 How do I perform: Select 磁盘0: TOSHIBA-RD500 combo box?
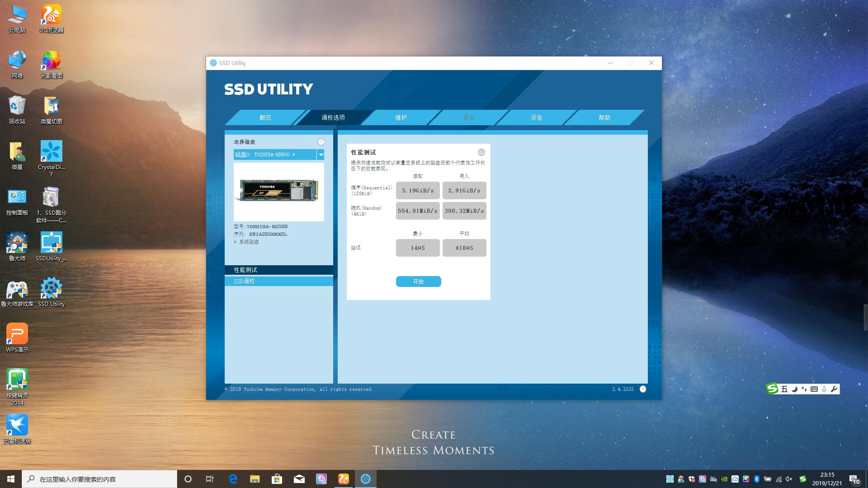pos(274,155)
